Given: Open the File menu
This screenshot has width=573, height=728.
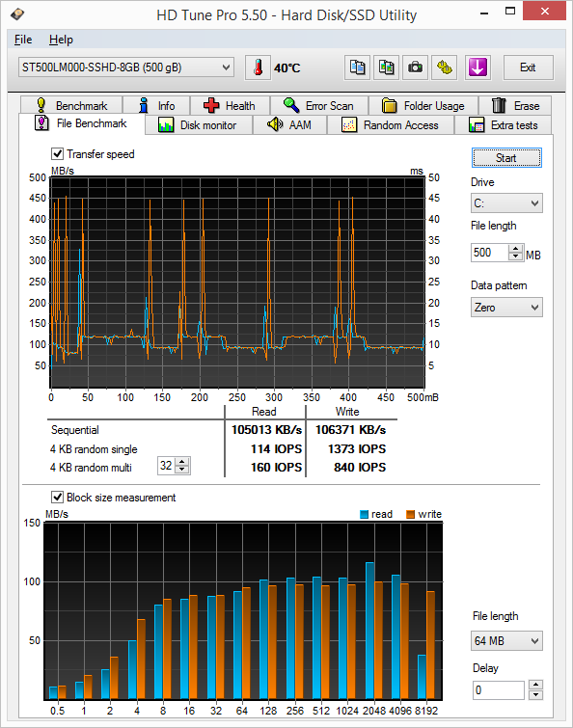Looking at the screenshot, I should tap(23, 40).
